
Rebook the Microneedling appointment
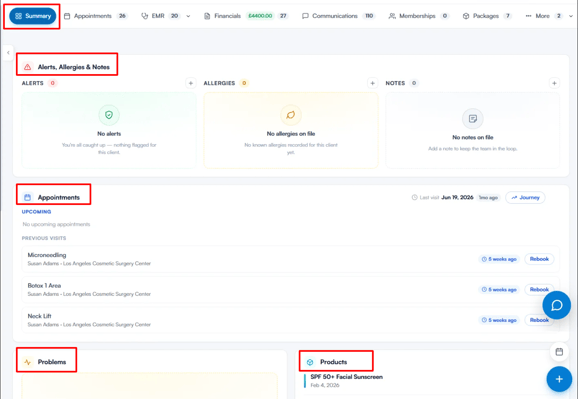point(539,259)
